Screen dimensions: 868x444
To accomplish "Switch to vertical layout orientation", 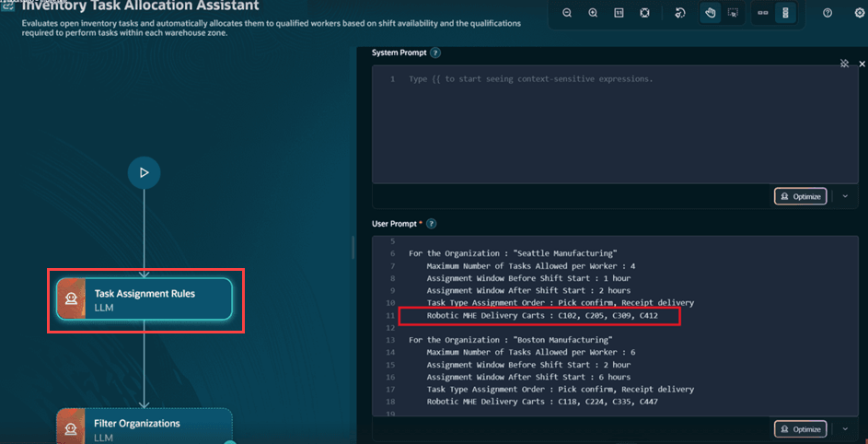I will click(x=785, y=13).
